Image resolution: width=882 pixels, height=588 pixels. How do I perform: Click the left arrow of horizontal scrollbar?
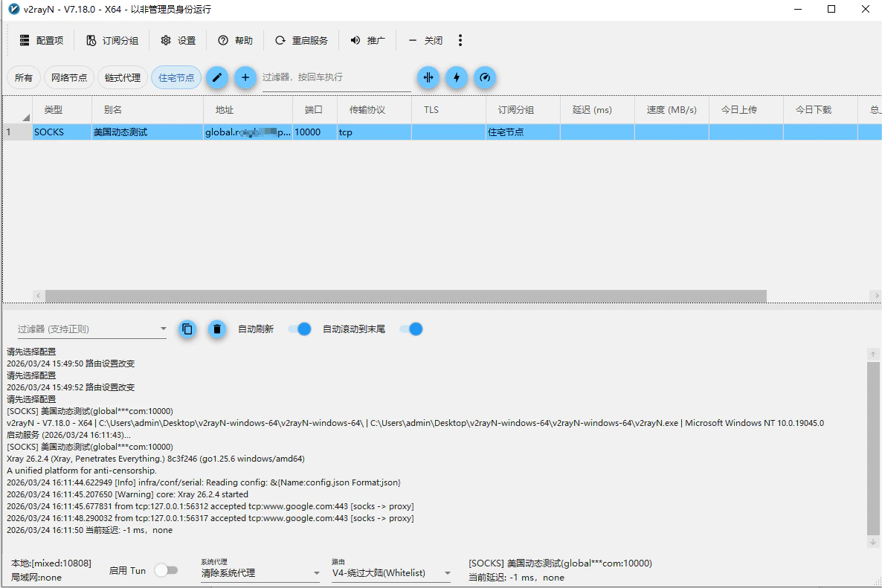pos(39,296)
